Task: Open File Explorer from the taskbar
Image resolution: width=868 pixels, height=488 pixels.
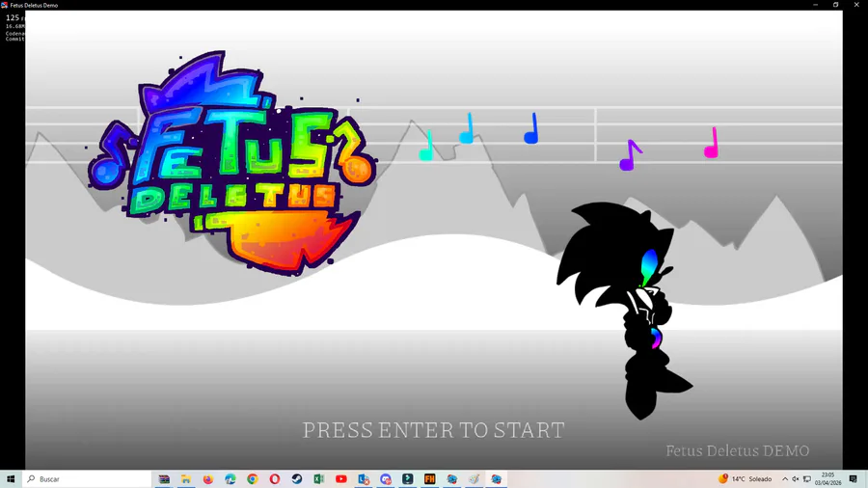Action: [186, 479]
